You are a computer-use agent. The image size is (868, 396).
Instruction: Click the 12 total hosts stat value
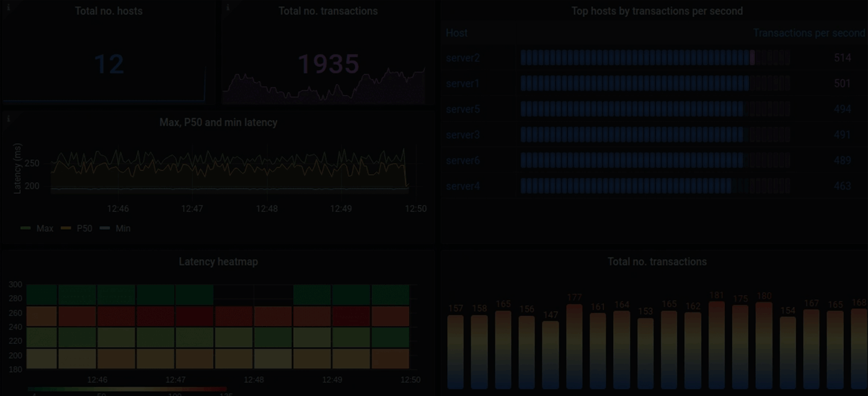[x=109, y=64]
